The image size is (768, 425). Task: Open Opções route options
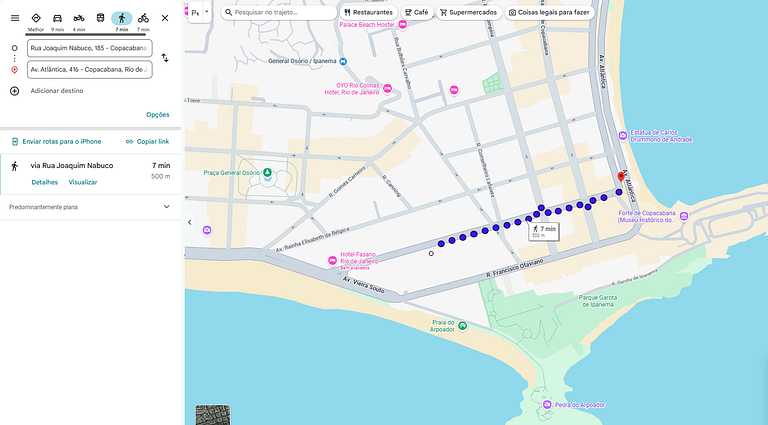pos(158,115)
